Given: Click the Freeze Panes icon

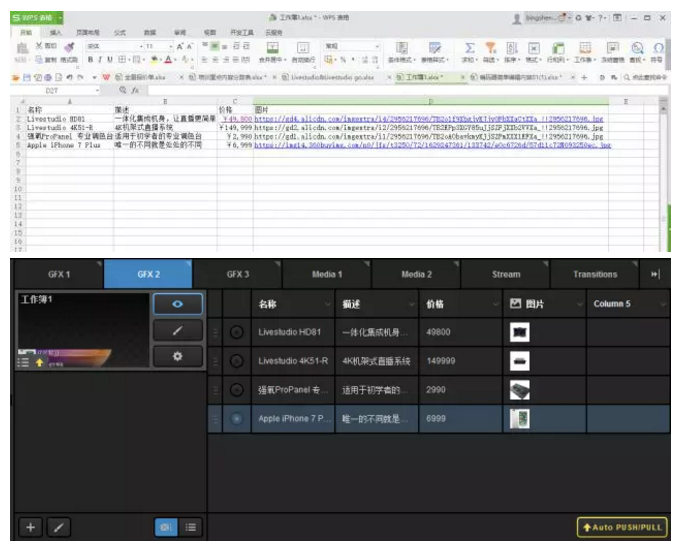Looking at the screenshot, I should 612,48.
